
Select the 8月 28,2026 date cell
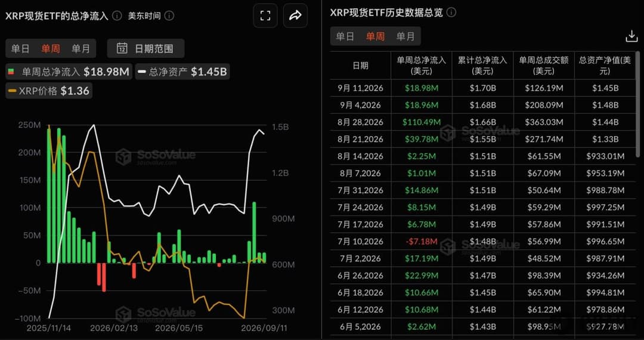coord(361,122)
